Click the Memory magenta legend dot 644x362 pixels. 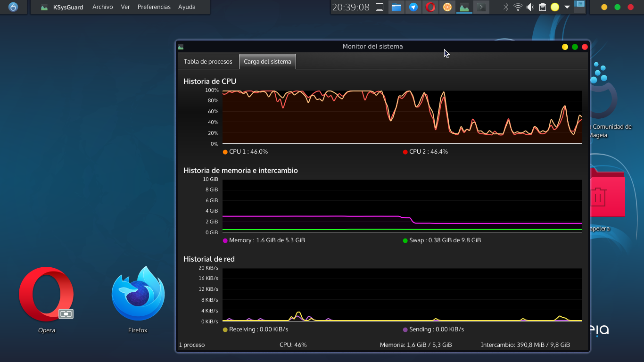click(x=225, y=240)
